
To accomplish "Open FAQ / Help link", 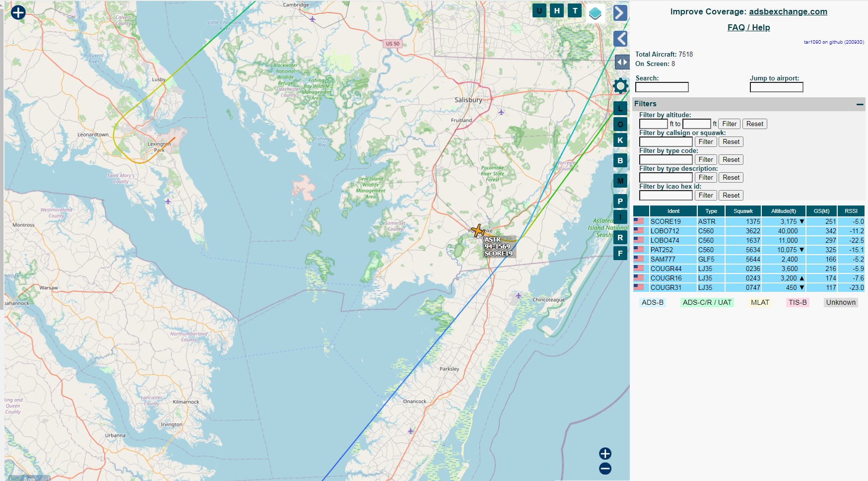I will point(749,27).
